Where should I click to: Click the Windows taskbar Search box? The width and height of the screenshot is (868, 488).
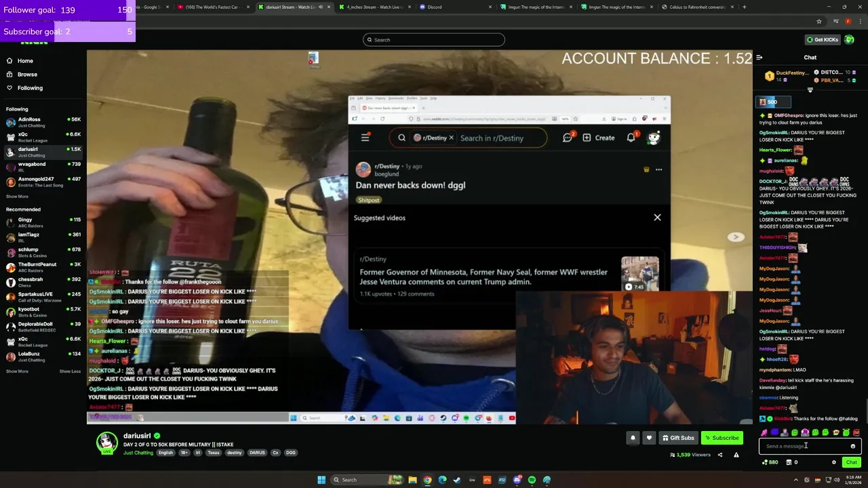(366, 480)
